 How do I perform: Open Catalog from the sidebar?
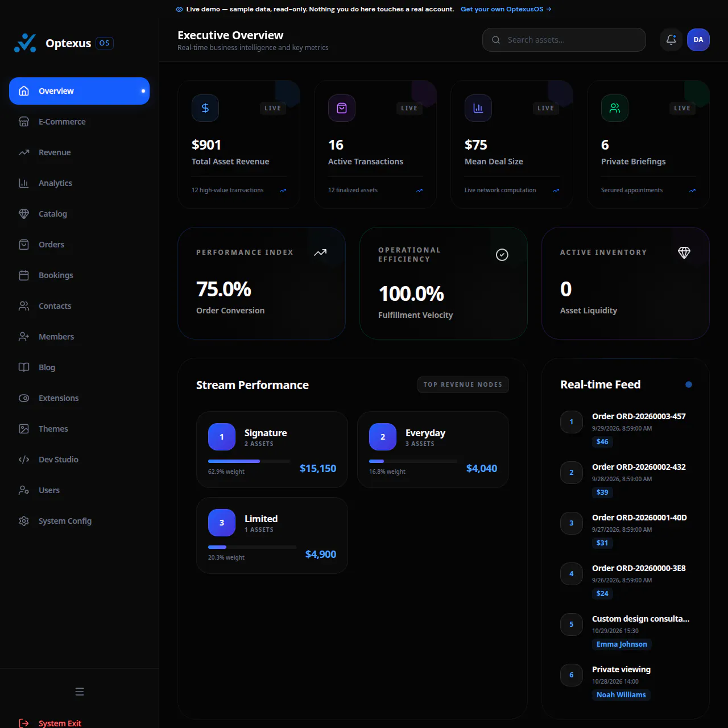click(x=80, y=214)
